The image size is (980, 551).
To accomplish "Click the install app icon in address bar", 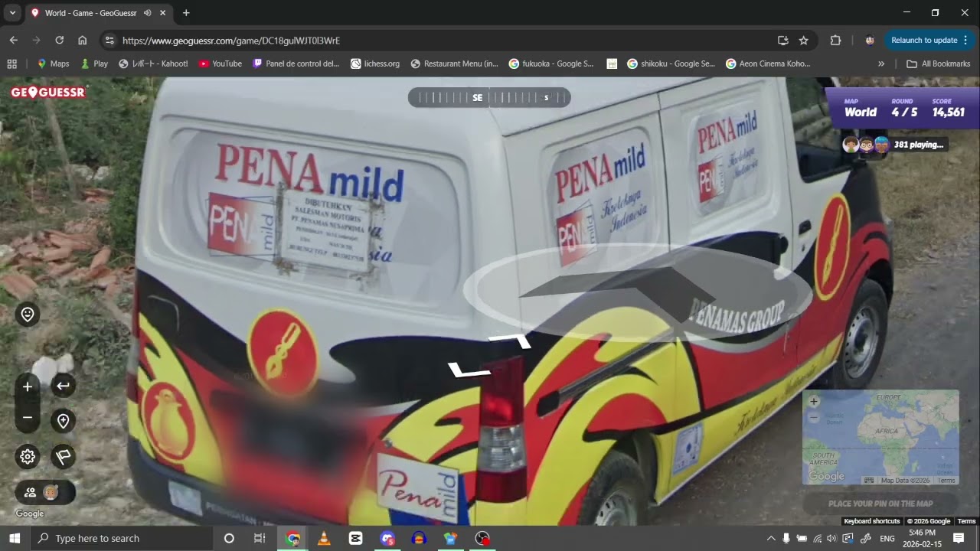I will [782, 40].
